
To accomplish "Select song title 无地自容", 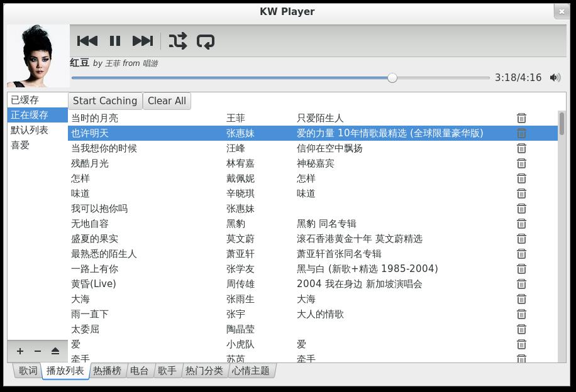I will point(90,224).
